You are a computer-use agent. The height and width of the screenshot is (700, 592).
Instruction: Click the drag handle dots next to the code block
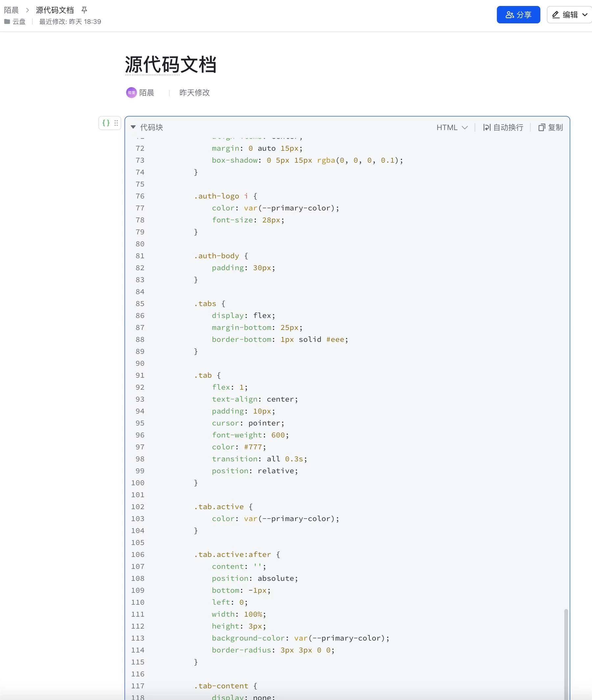[x=115, y=123]
